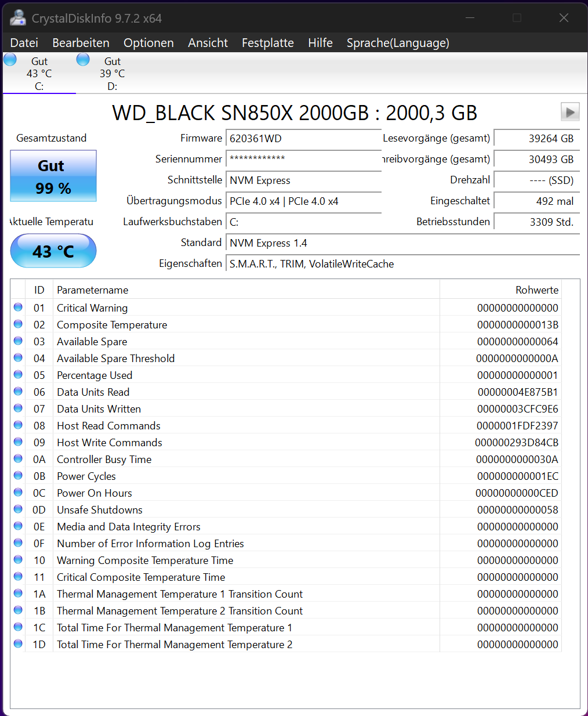Select the Data Units Read parameter name
The width and height of the screenshot is (588, 716).
coord(93,392)
